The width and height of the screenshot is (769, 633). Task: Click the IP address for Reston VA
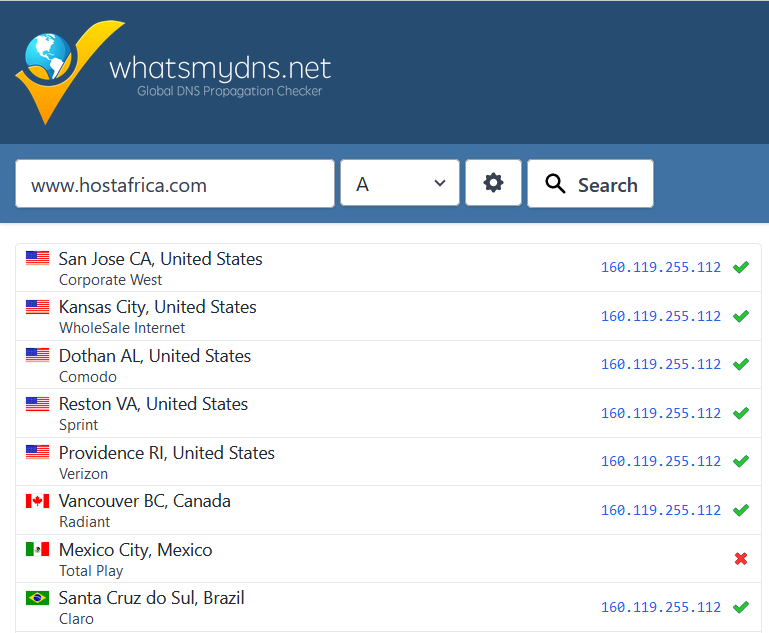tap(660, 413)
